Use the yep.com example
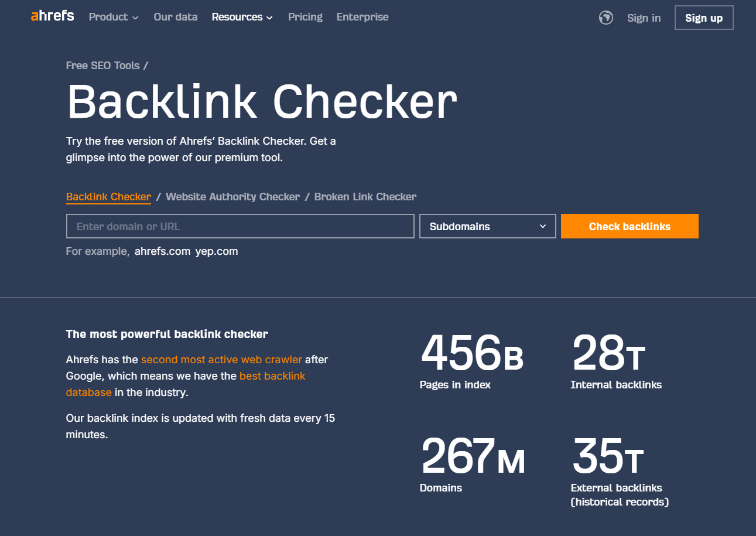 pos(217,251)
